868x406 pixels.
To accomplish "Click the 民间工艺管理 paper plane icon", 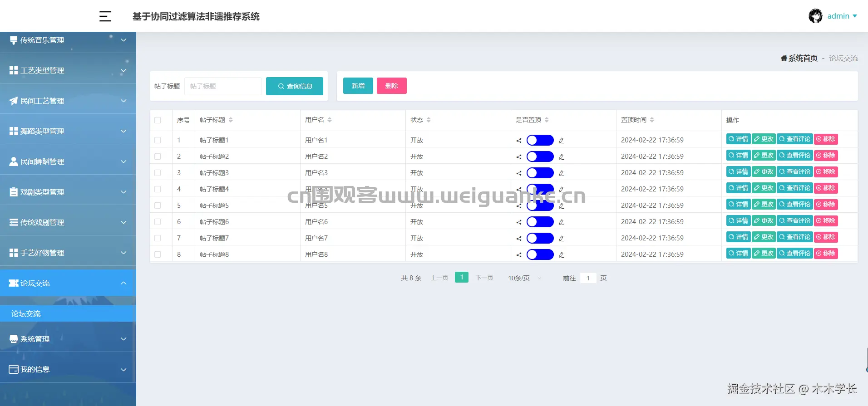I will [x=14, y=101].
